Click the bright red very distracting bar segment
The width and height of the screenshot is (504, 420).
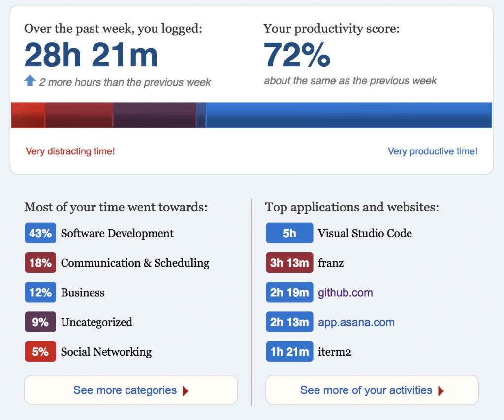28,115
